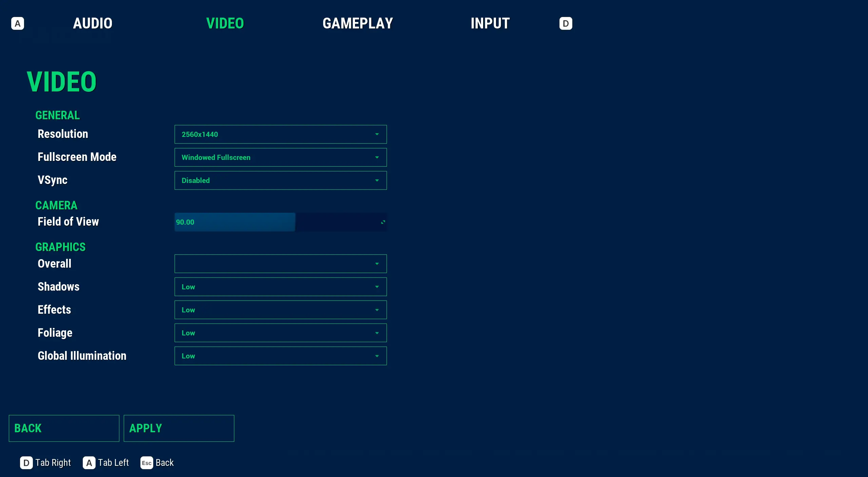The height and width of the screenshot is (477, 868).
Task: Switch to the AUDIO tab
Action: coord(93,23)
